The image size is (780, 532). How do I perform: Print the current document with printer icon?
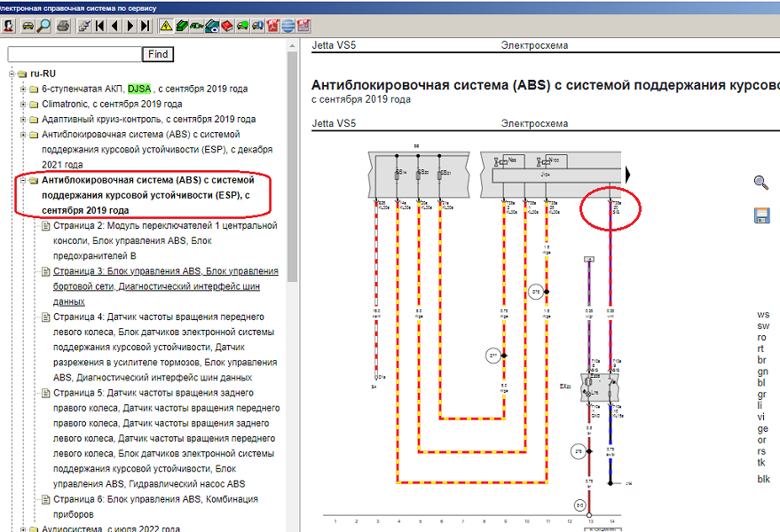[63, 26]
